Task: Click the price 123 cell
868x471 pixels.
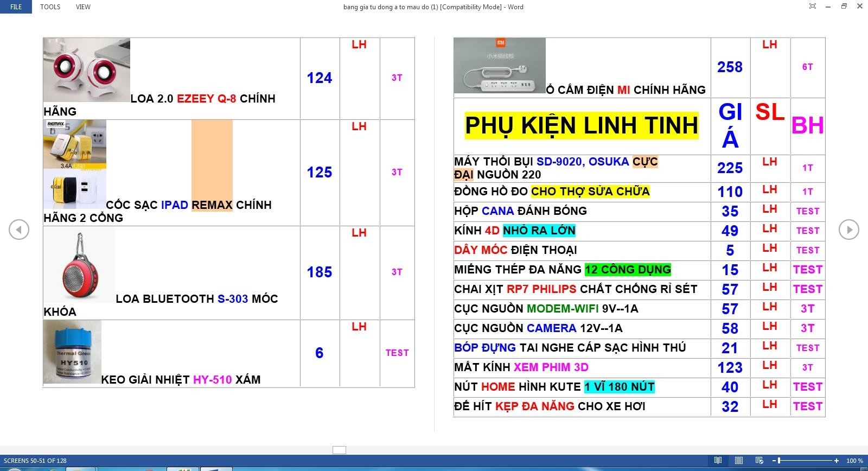Action: [x=730, y=368]
